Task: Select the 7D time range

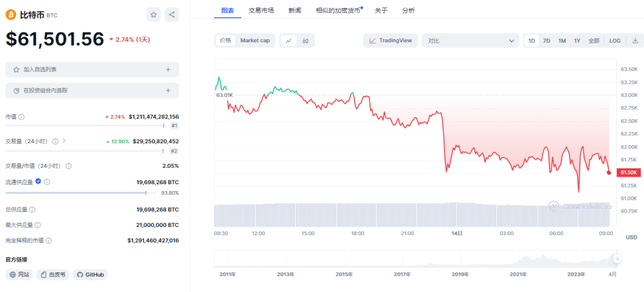Action: click(546, 40)
